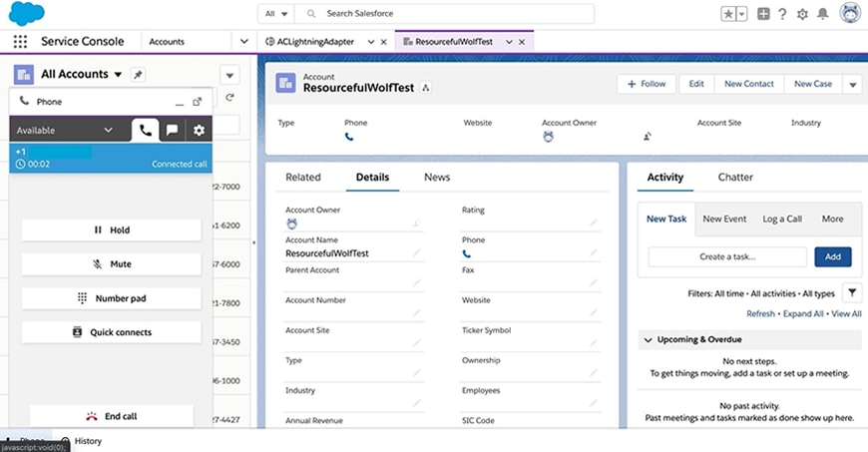
Task: Pin the All Accounts list view
Action: tap(138, 74)
